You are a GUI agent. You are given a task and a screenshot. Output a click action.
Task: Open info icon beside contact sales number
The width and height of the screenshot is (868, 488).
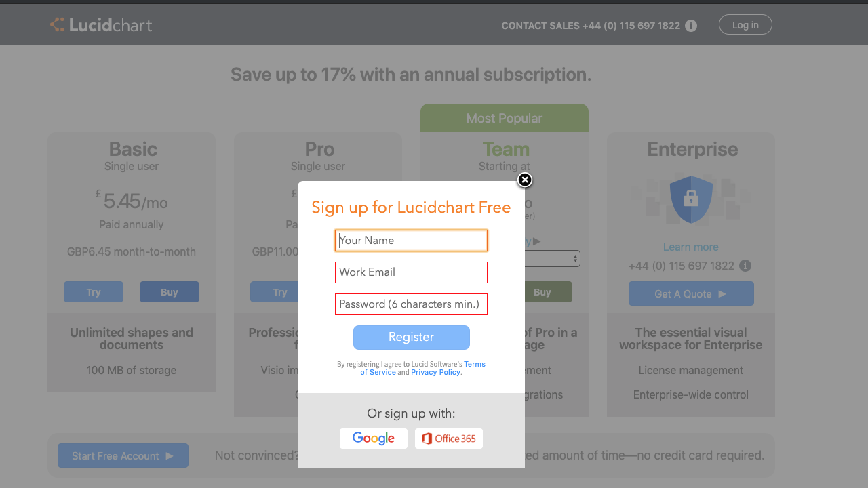point(691,26)
